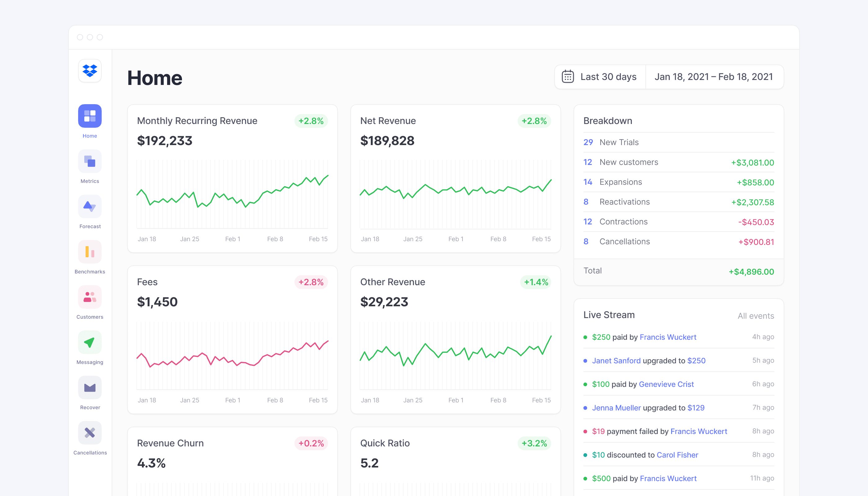The width and height of the screenshot is (868, 496).
Task: Click the Net Revenue +2.8% badge
Action: click(x=534, y=121)
